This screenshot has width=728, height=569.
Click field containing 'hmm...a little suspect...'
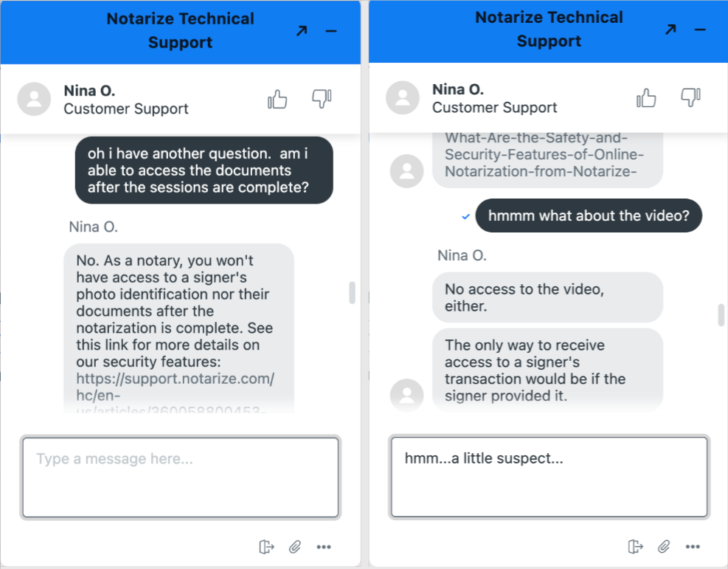pyautogui.click(x=550, y=477)
